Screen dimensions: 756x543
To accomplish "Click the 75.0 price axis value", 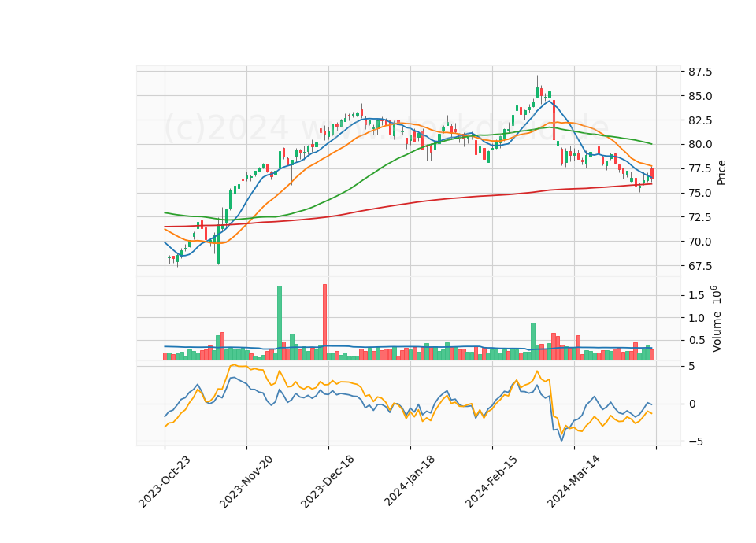I will click(x=699, y=194).
